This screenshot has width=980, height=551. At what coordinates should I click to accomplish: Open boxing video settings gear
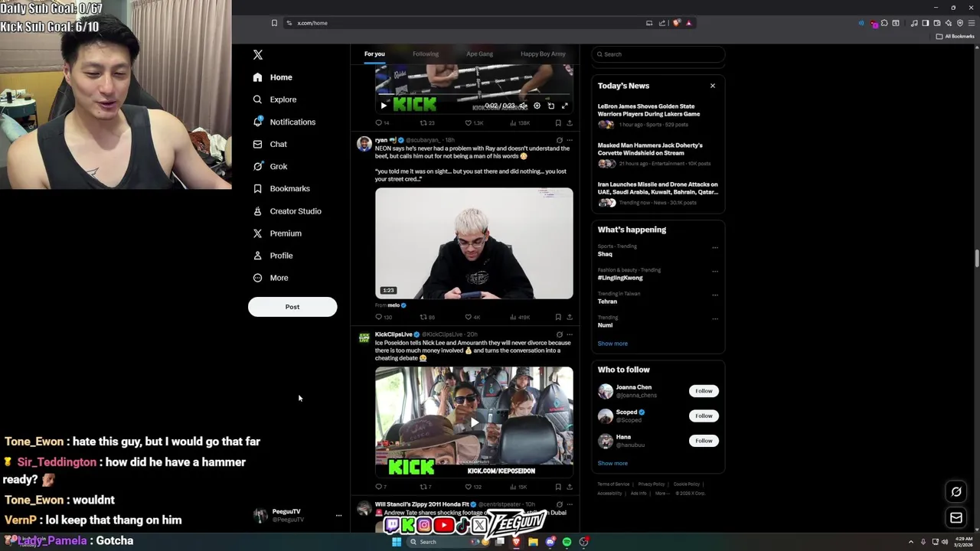click(x=537, y=106)
